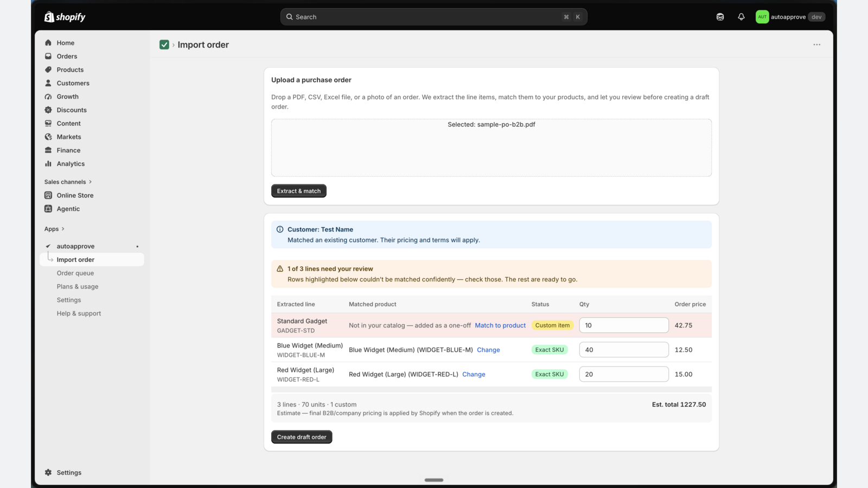This screenshot has width=868, height=488.
Task: Click Est. total 1227.50
Action: pyautogui.click(x=679, y=404)
